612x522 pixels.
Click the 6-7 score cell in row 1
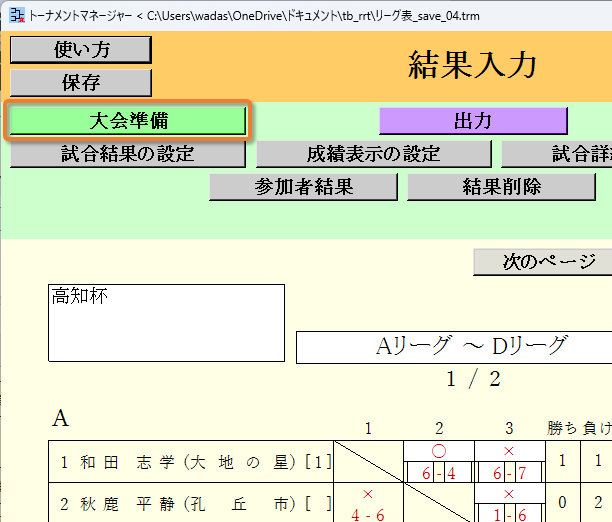coord(509,474)
